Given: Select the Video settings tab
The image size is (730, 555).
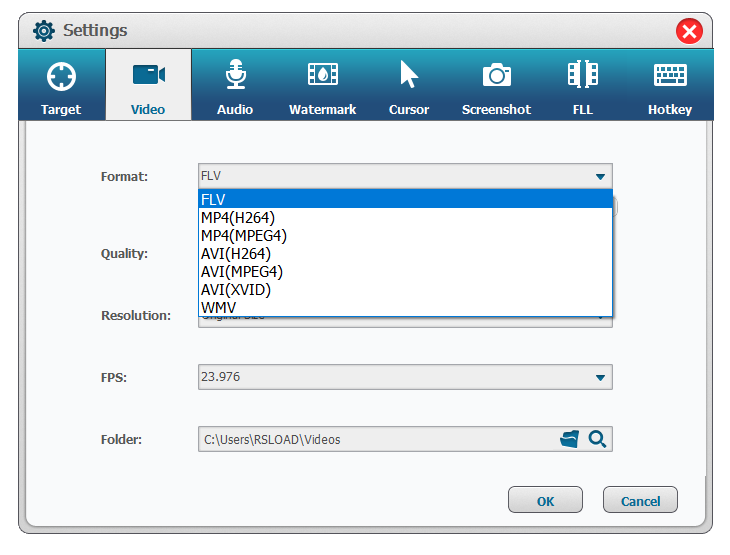Looking at the screenshot, I should tap(148, 85).
